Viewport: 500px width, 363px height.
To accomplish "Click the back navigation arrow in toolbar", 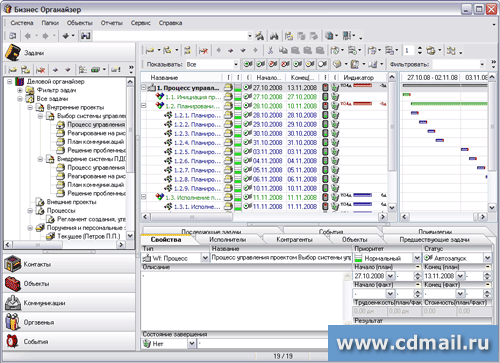I will [28, 36].
